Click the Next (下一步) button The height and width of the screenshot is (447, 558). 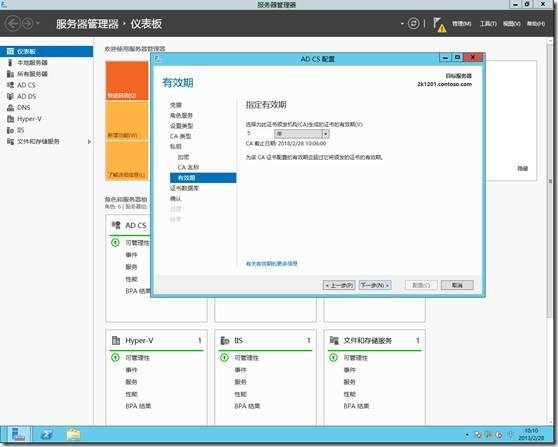pyautogui.click(x=375, y=285)
